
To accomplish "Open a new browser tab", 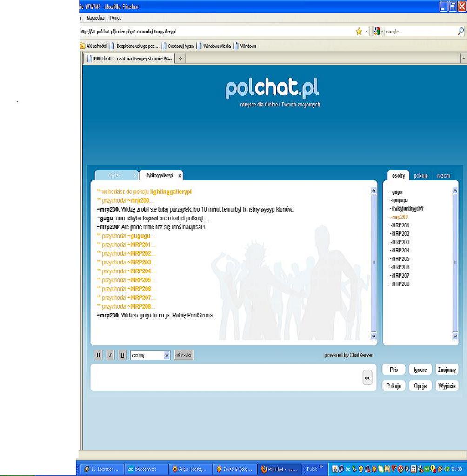I will (x=180, y=59).
